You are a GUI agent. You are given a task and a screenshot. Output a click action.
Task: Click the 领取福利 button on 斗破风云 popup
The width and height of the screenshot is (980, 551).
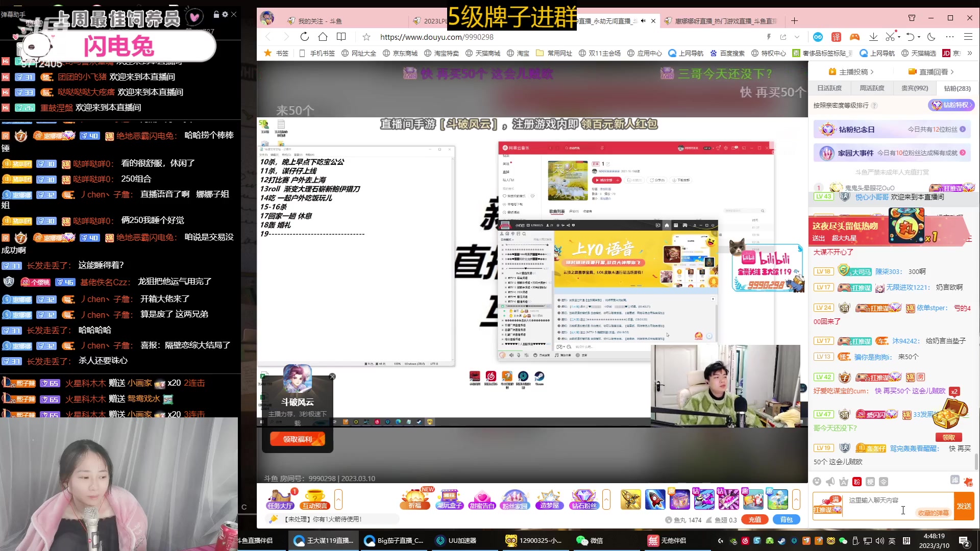tap(297, 438)
